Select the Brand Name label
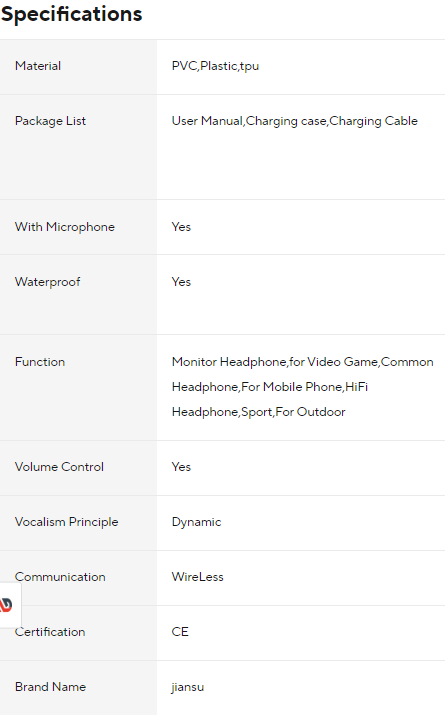The height and width of the screenshot is (715, 445). click(51, 687)
